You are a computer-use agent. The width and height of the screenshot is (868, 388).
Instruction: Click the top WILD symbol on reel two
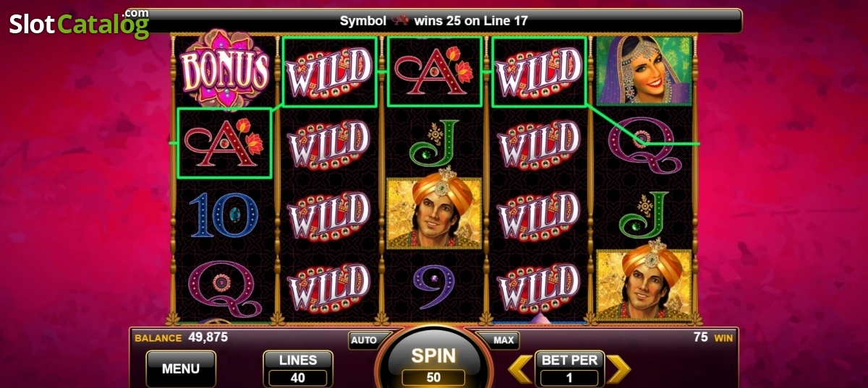tap(329, 72)
